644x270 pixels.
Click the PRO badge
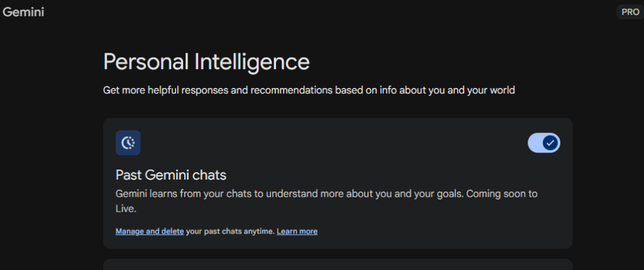630,12
